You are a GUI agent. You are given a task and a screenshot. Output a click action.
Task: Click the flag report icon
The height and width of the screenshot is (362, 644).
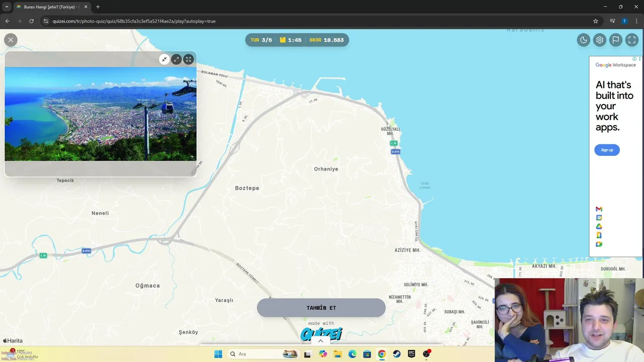615,40
